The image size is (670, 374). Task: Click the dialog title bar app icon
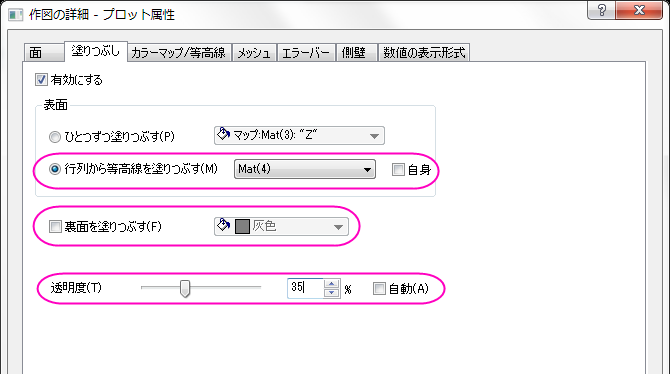coord(15,15)
